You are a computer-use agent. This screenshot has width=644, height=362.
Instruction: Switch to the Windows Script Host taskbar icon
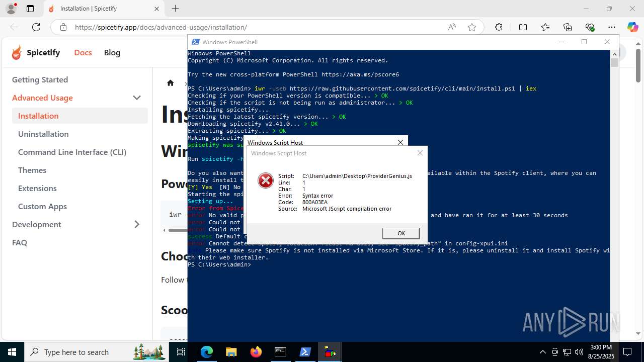330,352
